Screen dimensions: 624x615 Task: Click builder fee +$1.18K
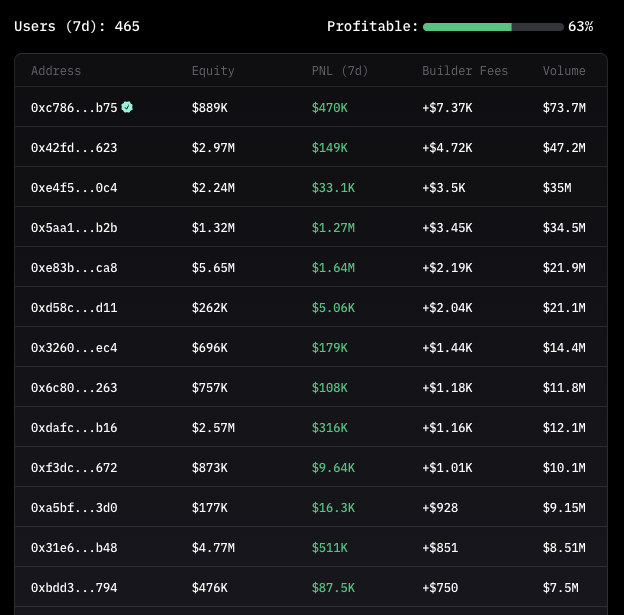coord(447,388)
